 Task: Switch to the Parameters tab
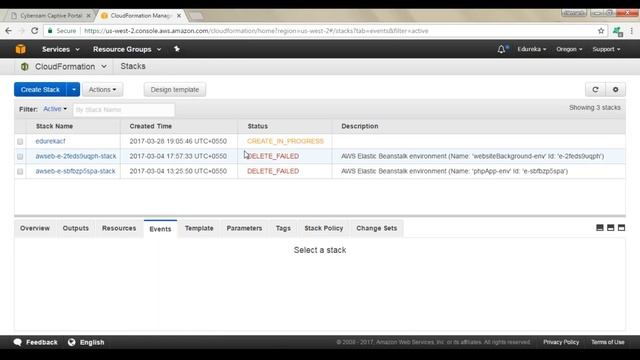(244, 228)
